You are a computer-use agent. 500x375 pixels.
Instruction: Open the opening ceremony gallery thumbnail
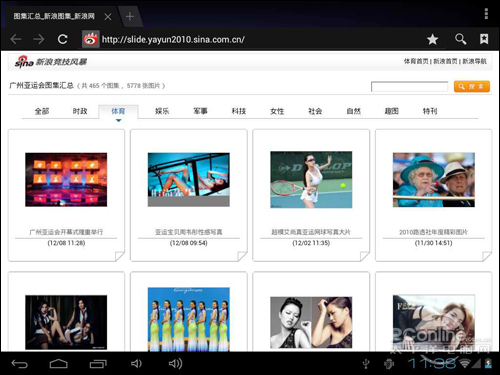tap(66, 180)
